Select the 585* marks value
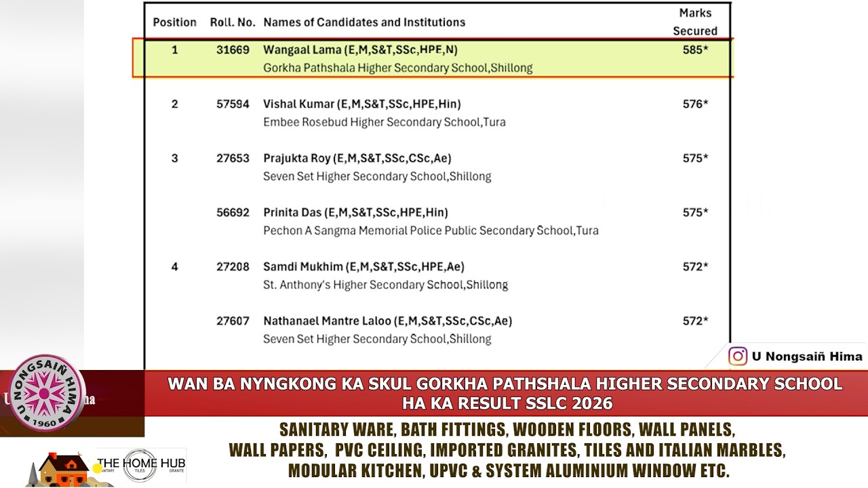Screen dimensions: 868x488 tap(695, 49)
